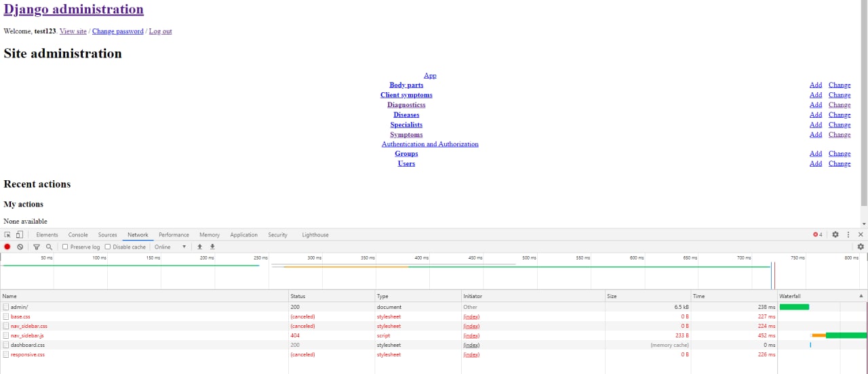Click the file icon beside admin/ request
The image size is (868, 374).
pos(6,307)
